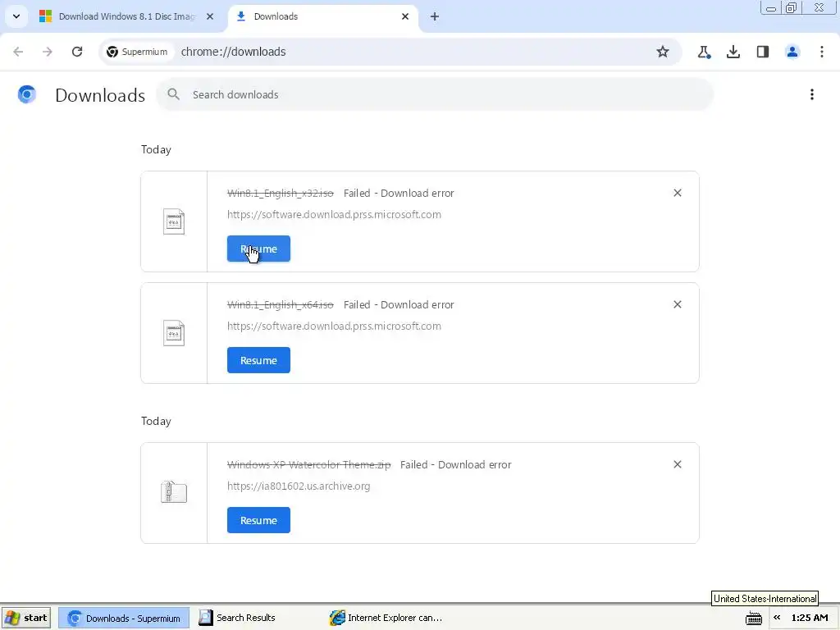840x630 pixels.
Task: Click zip icon for Windows XP Watercolor Theme
Action: [x=174, y=492]
